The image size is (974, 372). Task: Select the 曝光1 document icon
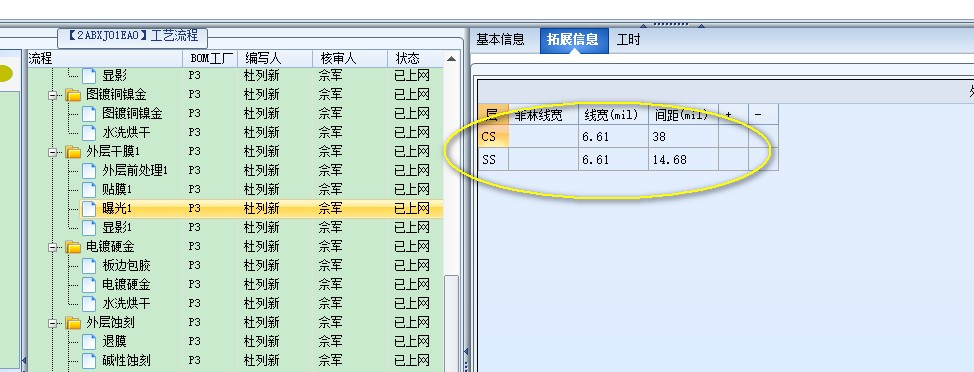89,208
